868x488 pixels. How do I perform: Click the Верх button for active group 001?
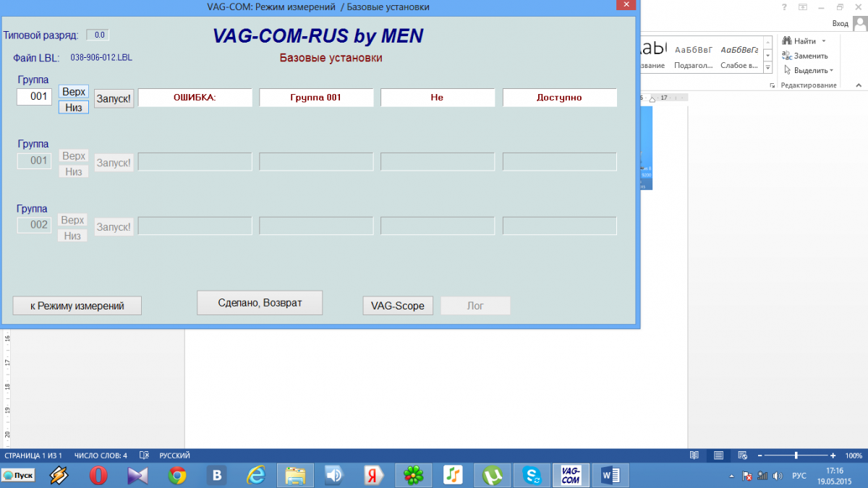pyautogui.click(x=74, y=92)
